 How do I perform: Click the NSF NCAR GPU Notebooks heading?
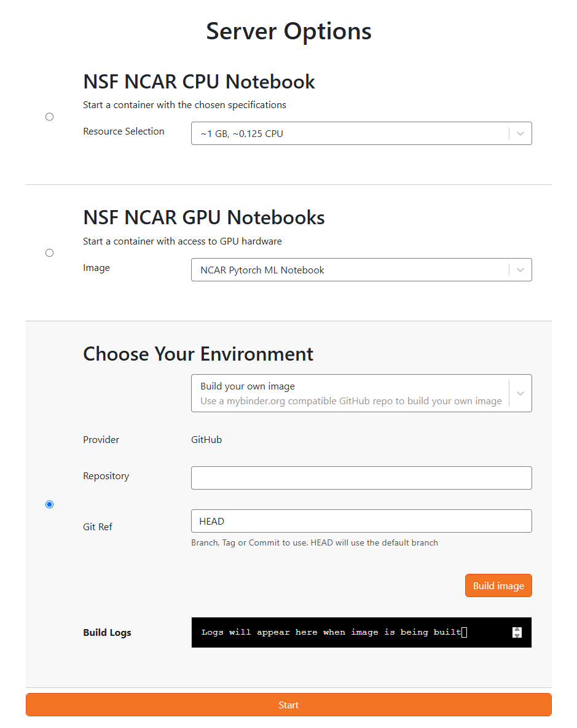(x=204, y=217)
